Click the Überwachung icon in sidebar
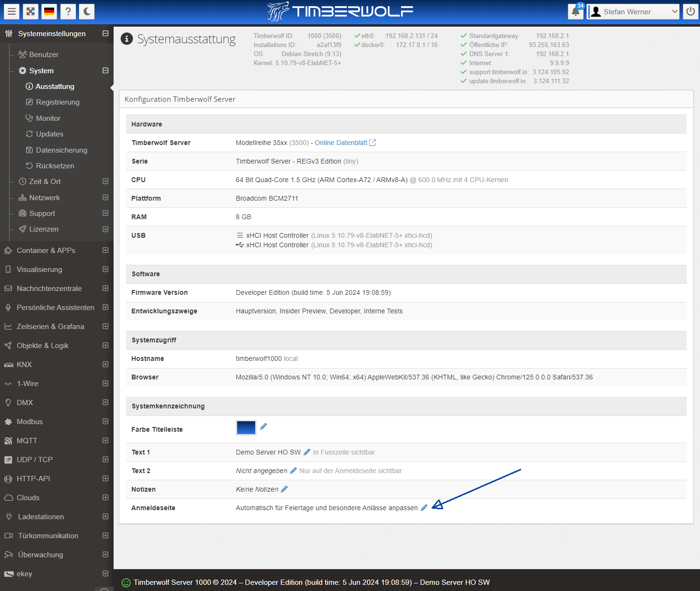Screen dimensions: 700x591 9,555
